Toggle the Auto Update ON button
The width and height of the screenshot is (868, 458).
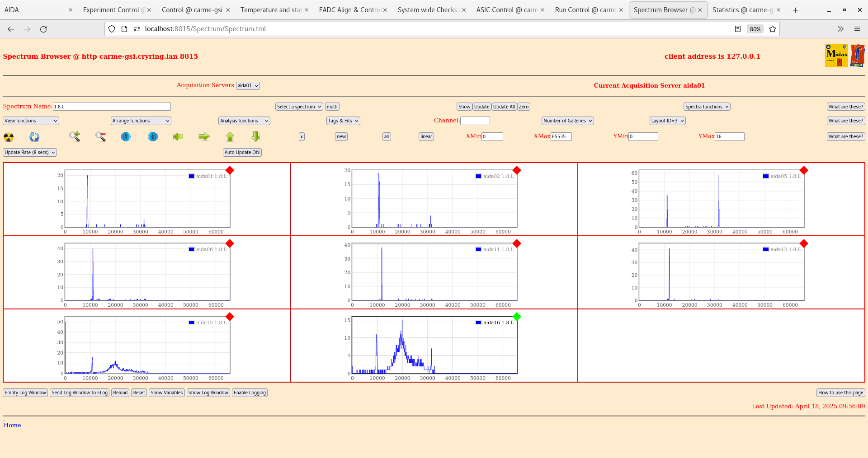click(242, 152)
